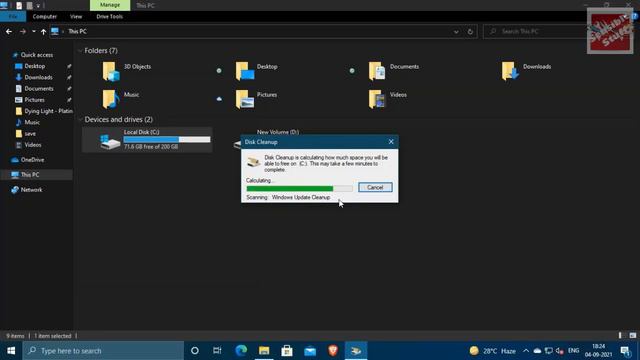Launch Microsoft Edge from taskbar
This screenshot has height=360, width=640.
241,351
